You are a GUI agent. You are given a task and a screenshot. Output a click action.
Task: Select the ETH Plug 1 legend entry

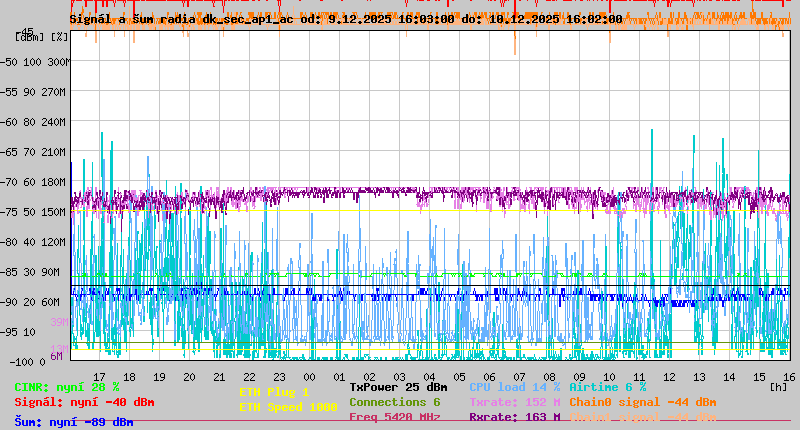(274, 392)
